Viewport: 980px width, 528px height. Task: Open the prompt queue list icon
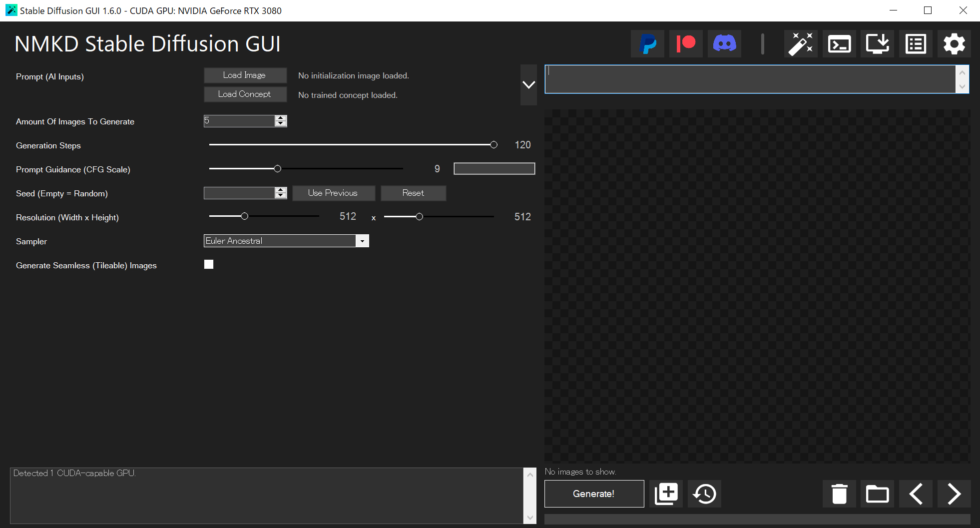916,44
